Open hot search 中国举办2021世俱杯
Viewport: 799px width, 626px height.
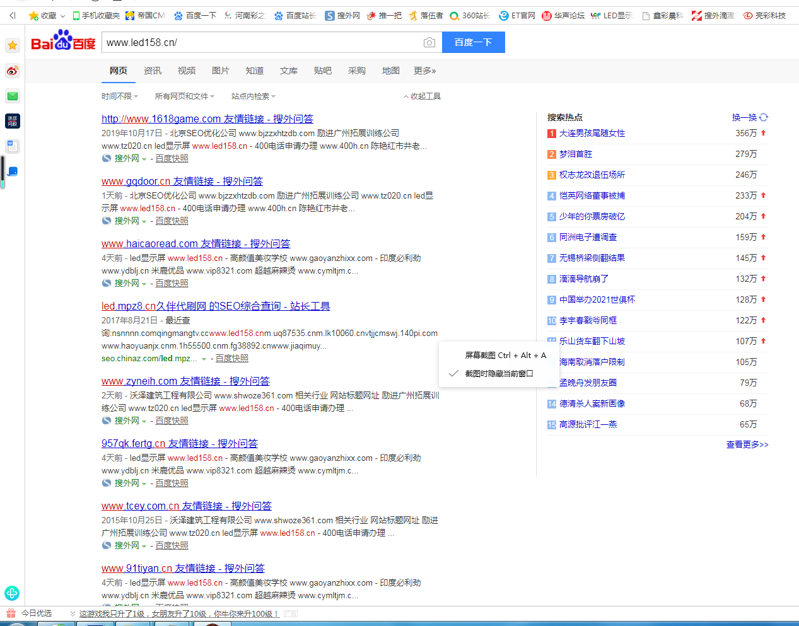pyautogui.click(x=597, y=300)
